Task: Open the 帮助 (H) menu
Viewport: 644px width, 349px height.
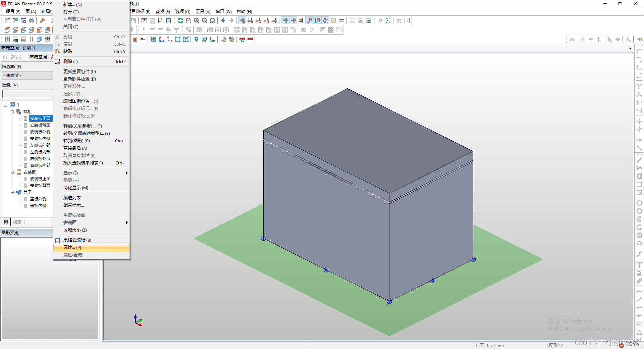Action: point(244,11)
